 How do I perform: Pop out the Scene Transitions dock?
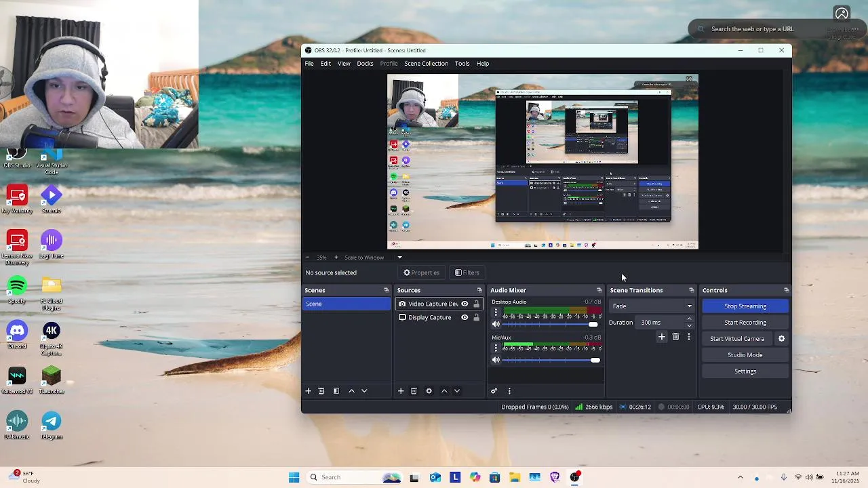point(691,290)
